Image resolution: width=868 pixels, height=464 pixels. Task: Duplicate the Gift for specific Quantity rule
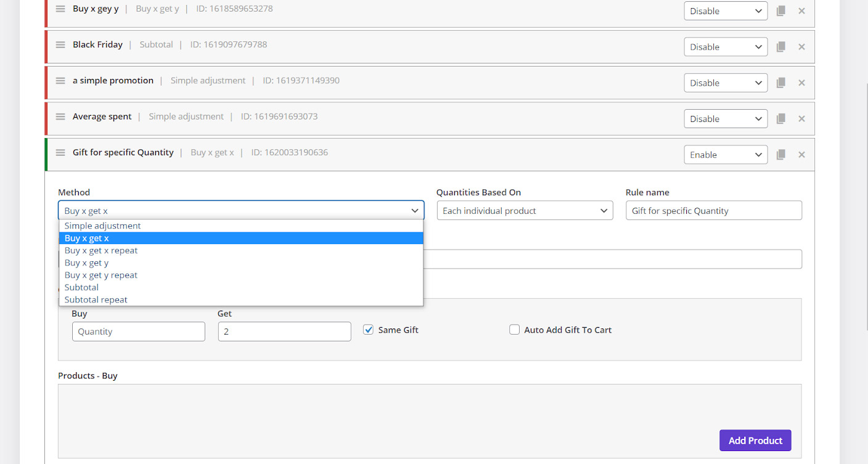point(780,155)
